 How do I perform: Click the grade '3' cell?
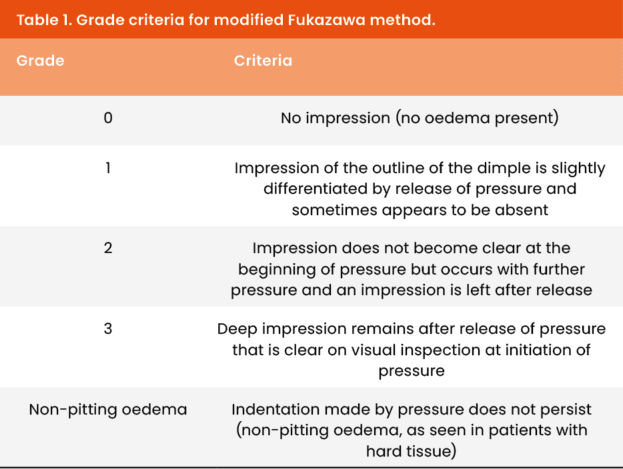tap(108, 329)
